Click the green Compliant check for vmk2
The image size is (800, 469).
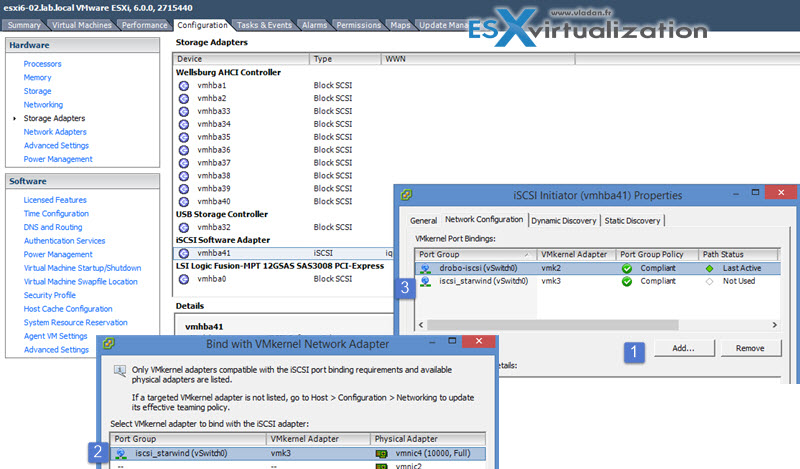(x=627, y=268)
